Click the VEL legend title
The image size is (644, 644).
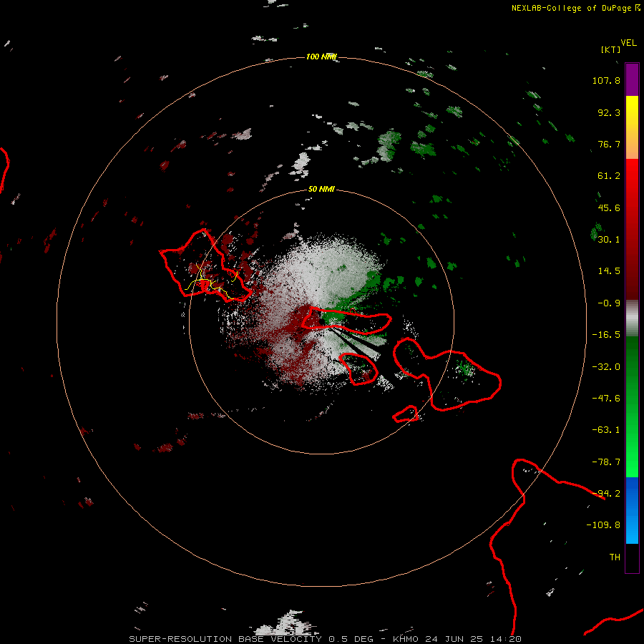coord(628,43)
